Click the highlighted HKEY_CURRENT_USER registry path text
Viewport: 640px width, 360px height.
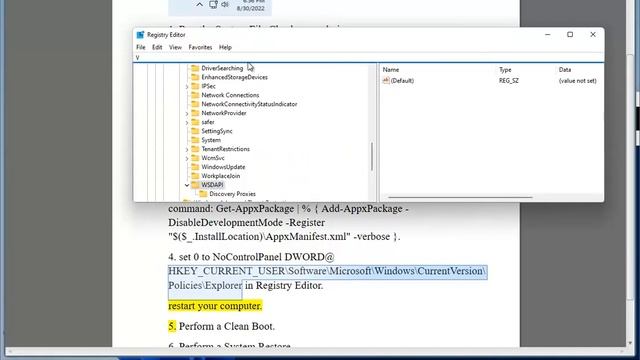tap(327, 278)
